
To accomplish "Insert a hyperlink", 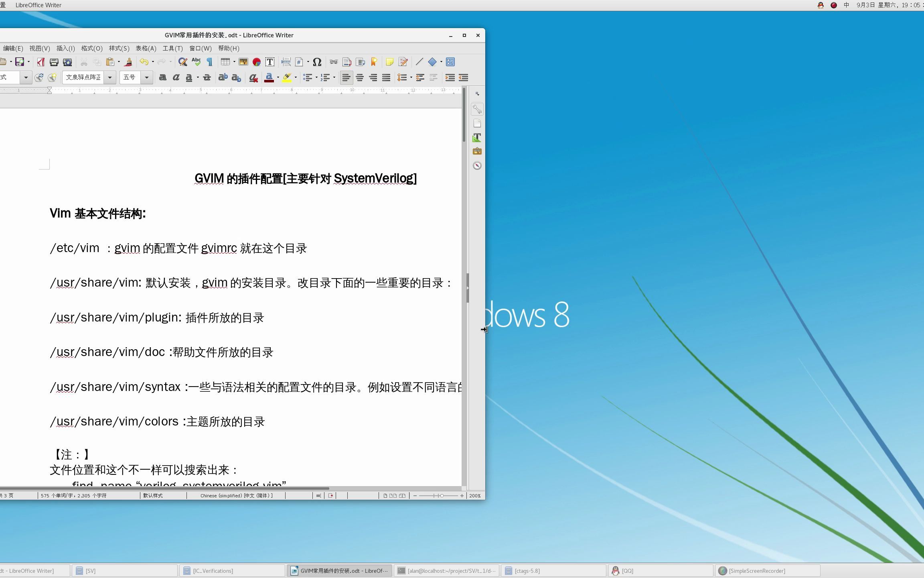I will coord(334,62).
